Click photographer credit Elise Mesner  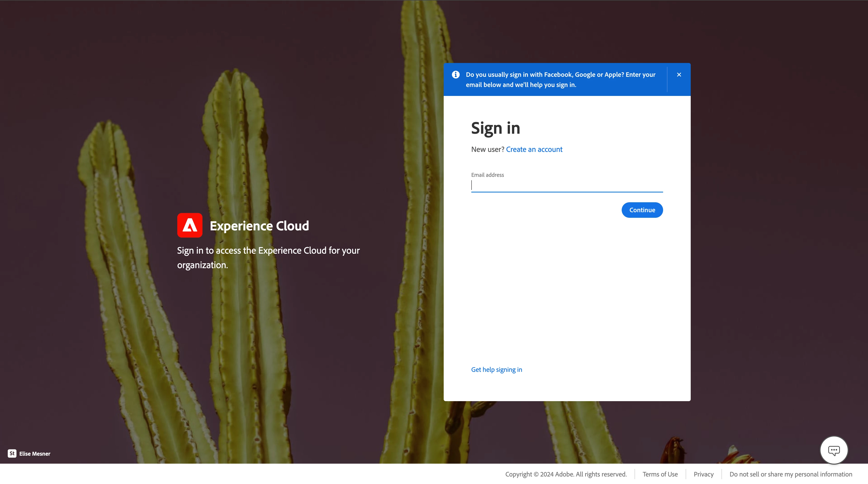click(35, 454)
